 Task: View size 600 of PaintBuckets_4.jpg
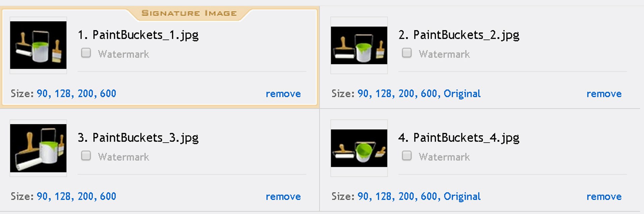(429, 196)
